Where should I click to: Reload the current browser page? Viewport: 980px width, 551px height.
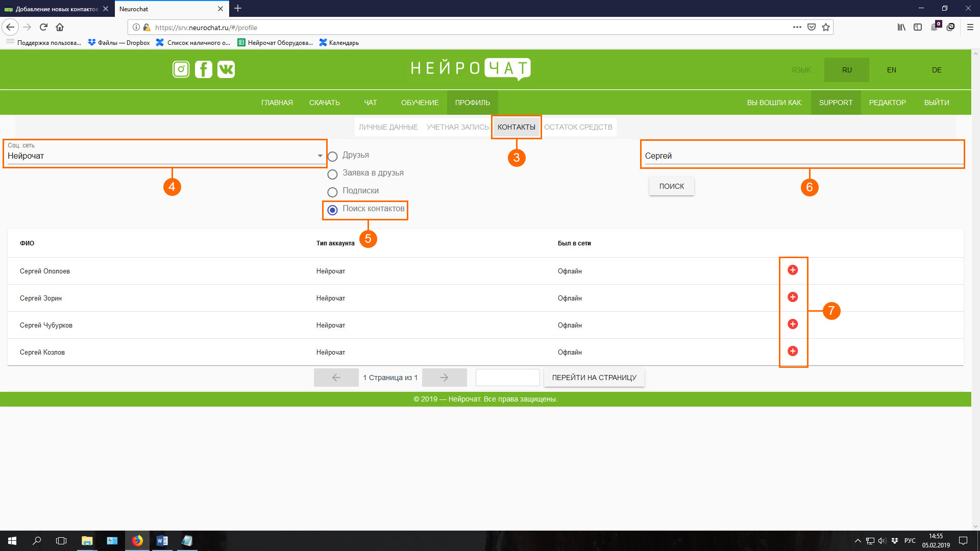[x=44, y=27]
